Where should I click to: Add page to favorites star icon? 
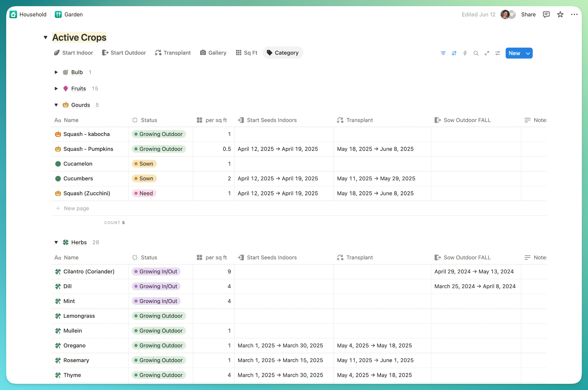560,14
